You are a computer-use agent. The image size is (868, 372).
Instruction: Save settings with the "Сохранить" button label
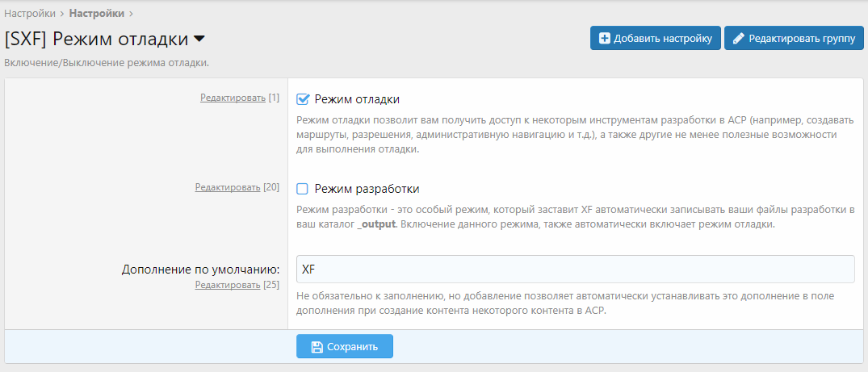(x=352, y=347)
